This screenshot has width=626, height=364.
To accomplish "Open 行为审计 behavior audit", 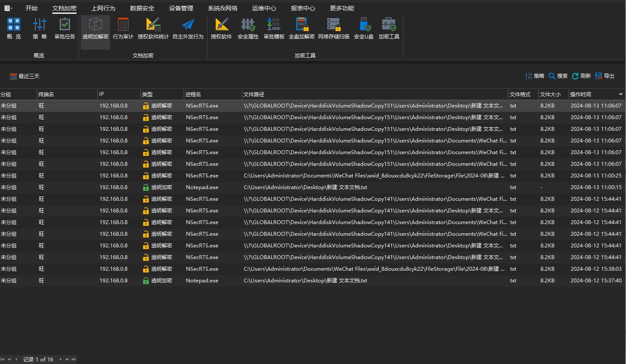I will (x=123, y=28).
